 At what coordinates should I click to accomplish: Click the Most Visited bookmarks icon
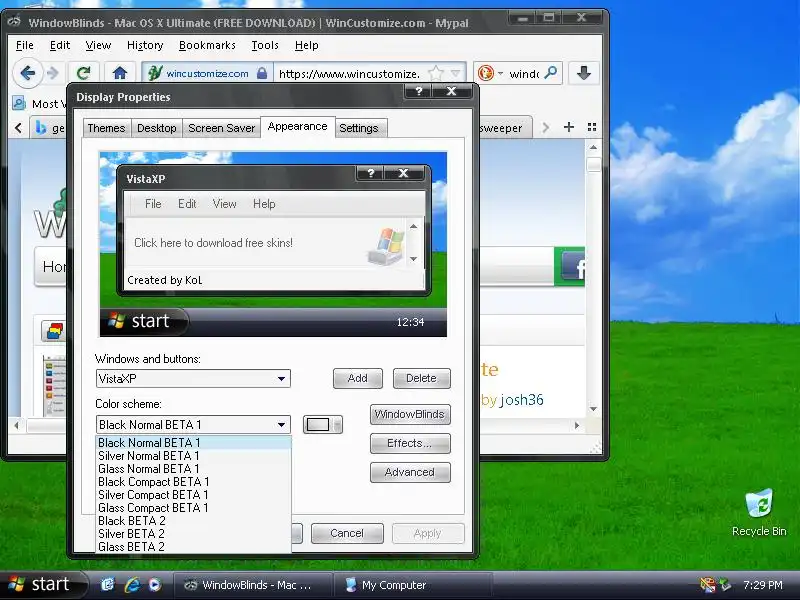click(x=19, y=104)
